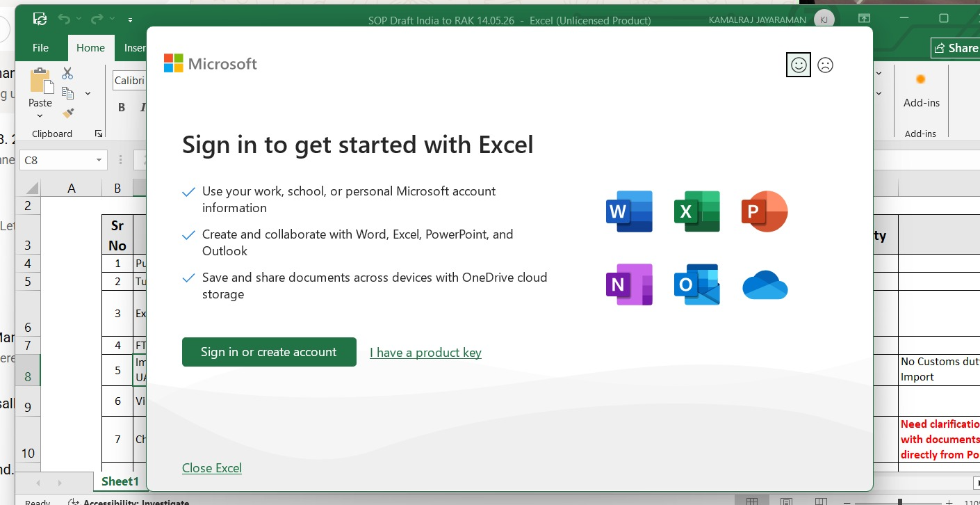This screenshot has width=980, height=505.
Task: Copy selection with the Copy icon
Action: [67, 93]
